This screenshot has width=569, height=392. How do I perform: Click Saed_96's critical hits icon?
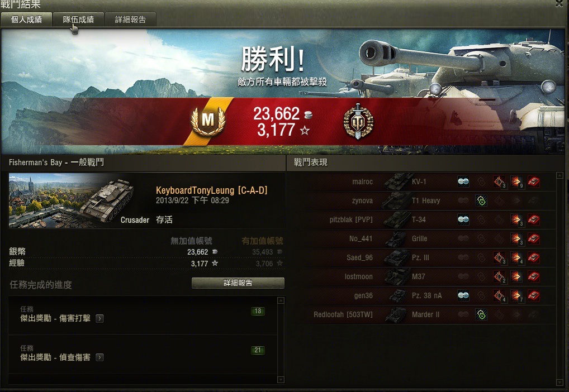click(x=499, y=257)
